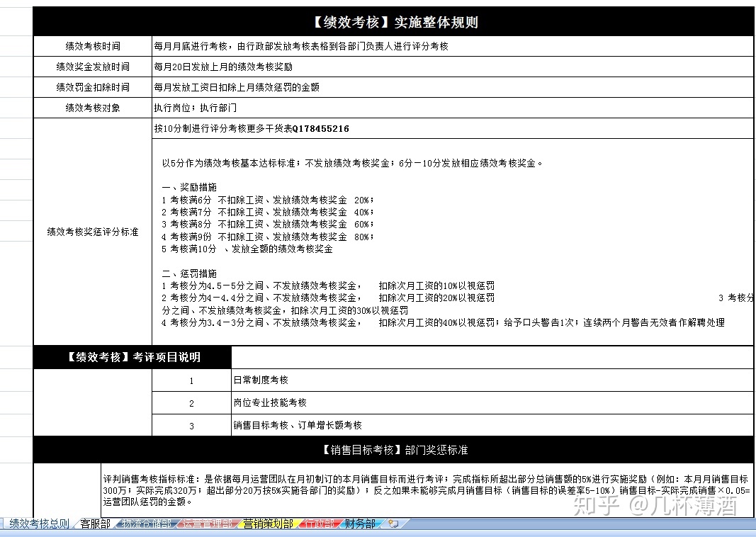Select the 绩效考核时间 header cell

click(91, 47)
